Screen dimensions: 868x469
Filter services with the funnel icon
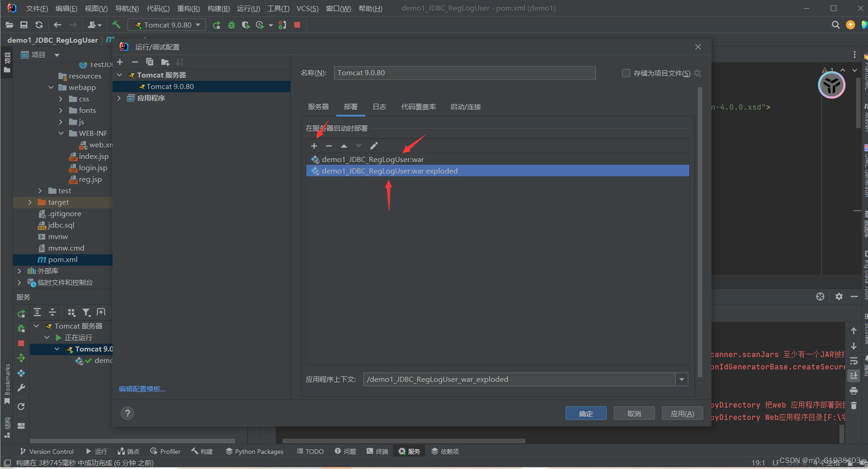[86, 313]
